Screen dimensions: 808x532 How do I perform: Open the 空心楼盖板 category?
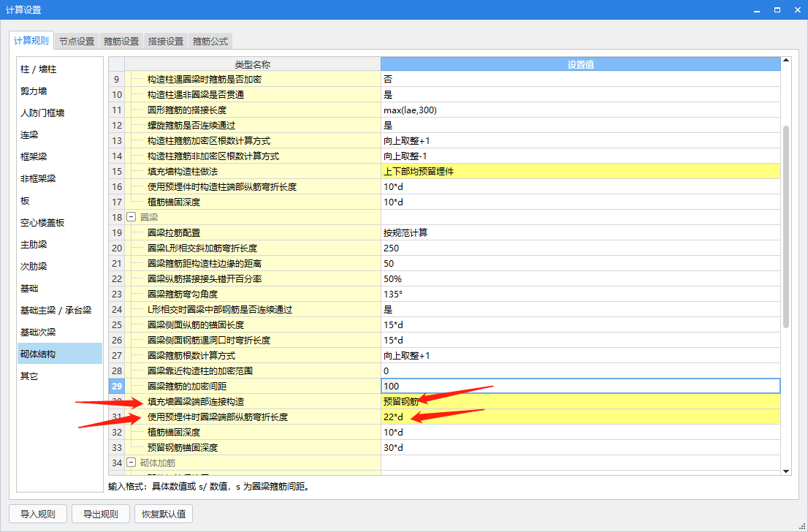pyautogui.click(x=60, y=222)
